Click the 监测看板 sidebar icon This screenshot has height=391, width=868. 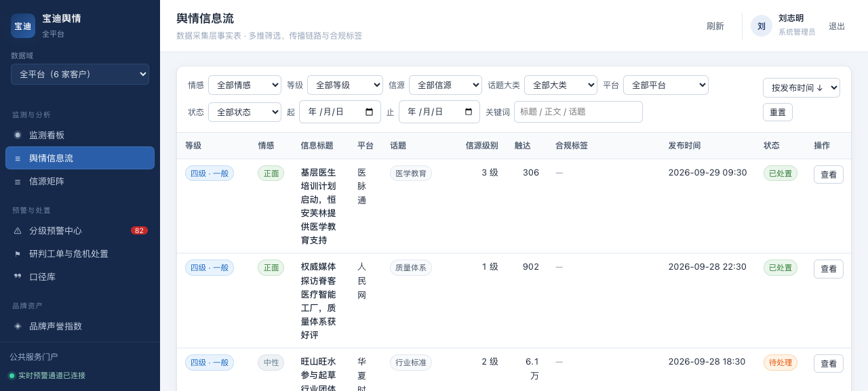pos(18,135)
